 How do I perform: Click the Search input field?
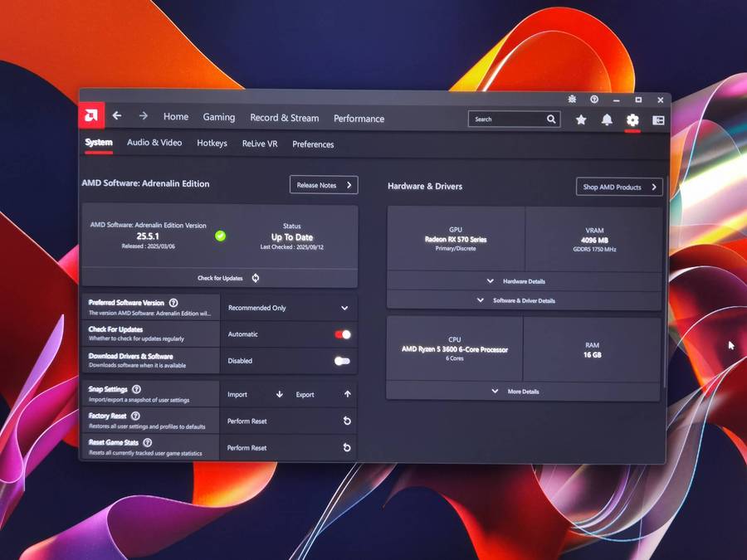point(508,119)
